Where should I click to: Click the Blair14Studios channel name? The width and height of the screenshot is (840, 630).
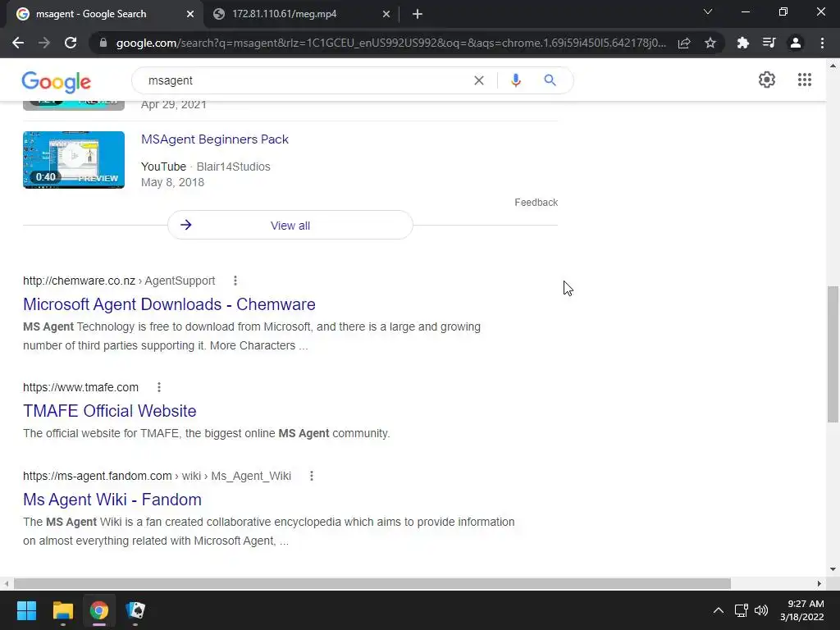pos(233,167)
